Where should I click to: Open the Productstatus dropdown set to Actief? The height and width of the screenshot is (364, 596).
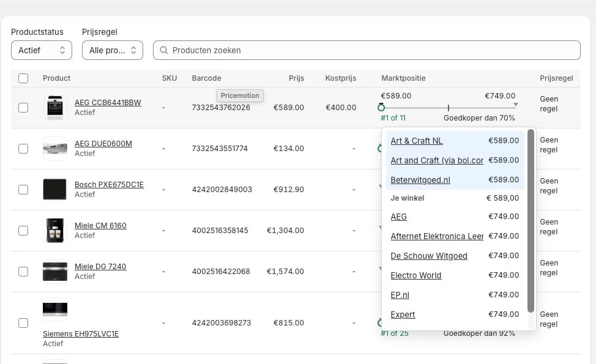(42, 50)
